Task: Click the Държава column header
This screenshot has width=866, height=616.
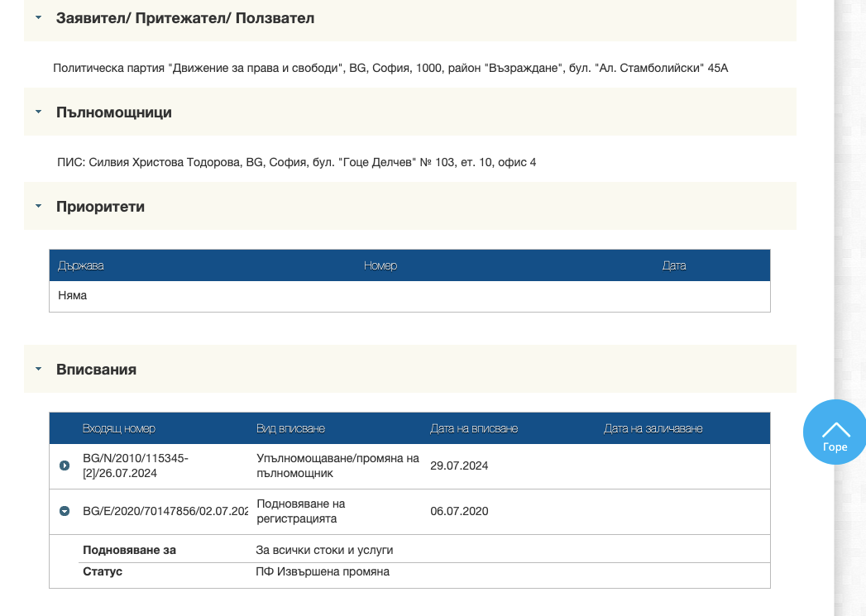Action: point(80,266)
